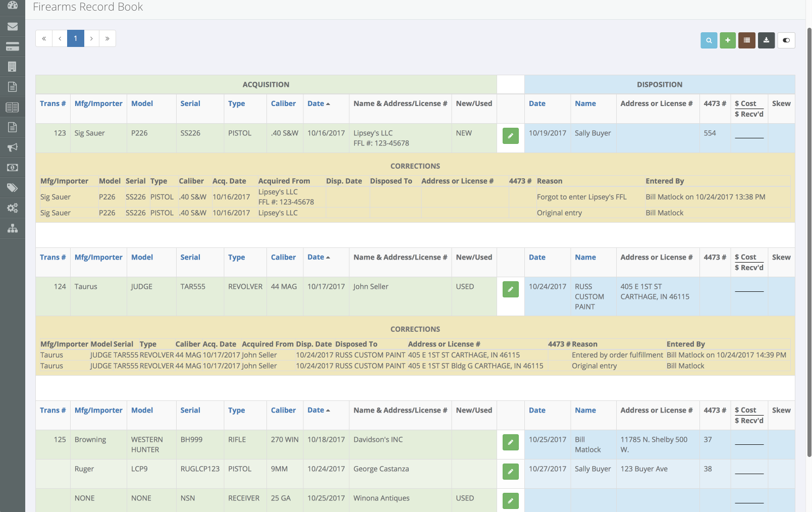Select '123 Buyer Ave' address cell
Screen dimensions: 812x512
(x=644, y=469)
